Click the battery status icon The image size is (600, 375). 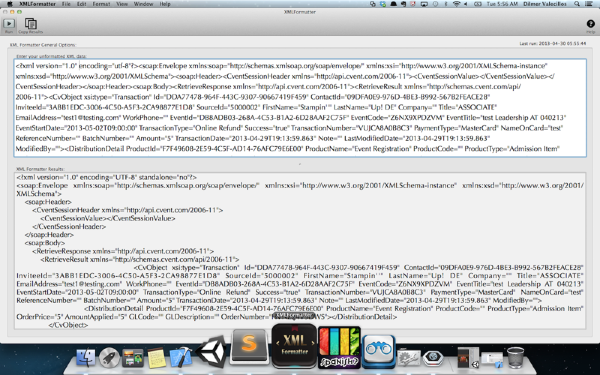(478, 4)
